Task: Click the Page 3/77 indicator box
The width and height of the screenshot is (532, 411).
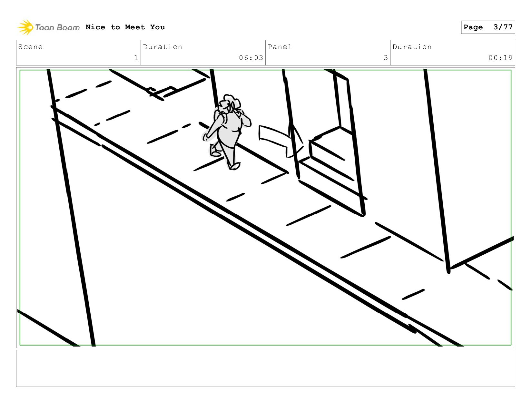Action: [x=488, y=27]
